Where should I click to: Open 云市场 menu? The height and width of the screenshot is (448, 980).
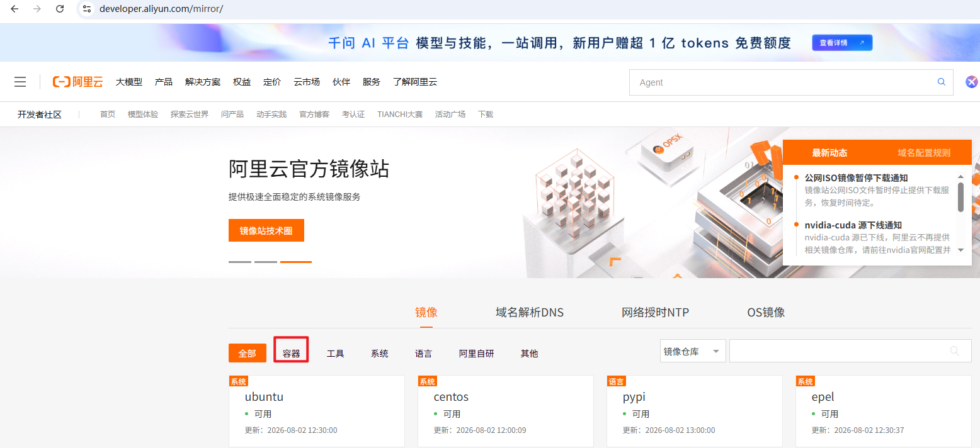[x=307, y=82]
